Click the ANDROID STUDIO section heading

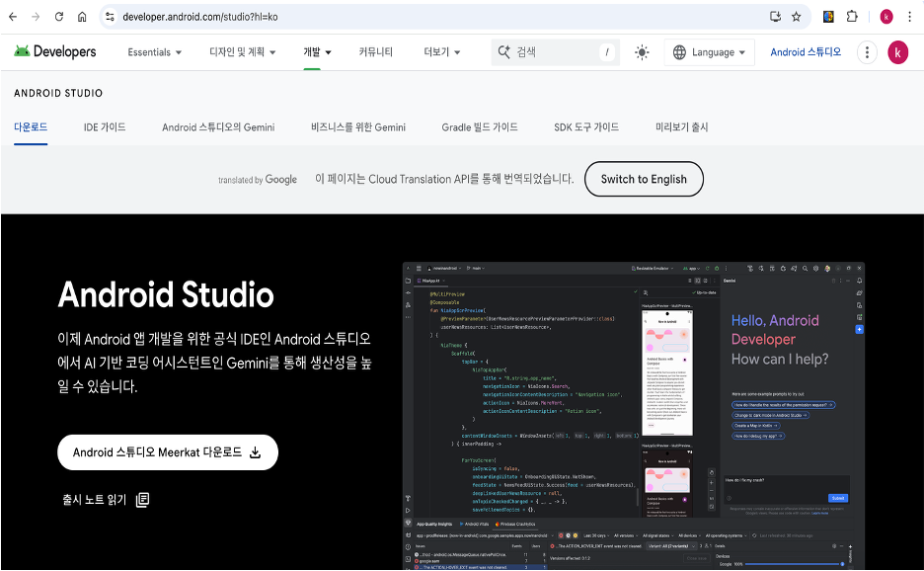pyautogui.click(x=58, y=93)
